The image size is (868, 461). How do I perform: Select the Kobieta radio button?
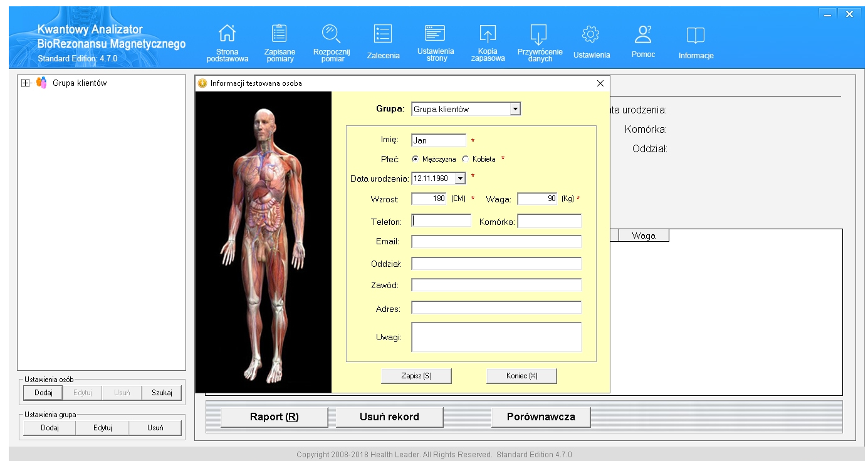tap(466, 159)
